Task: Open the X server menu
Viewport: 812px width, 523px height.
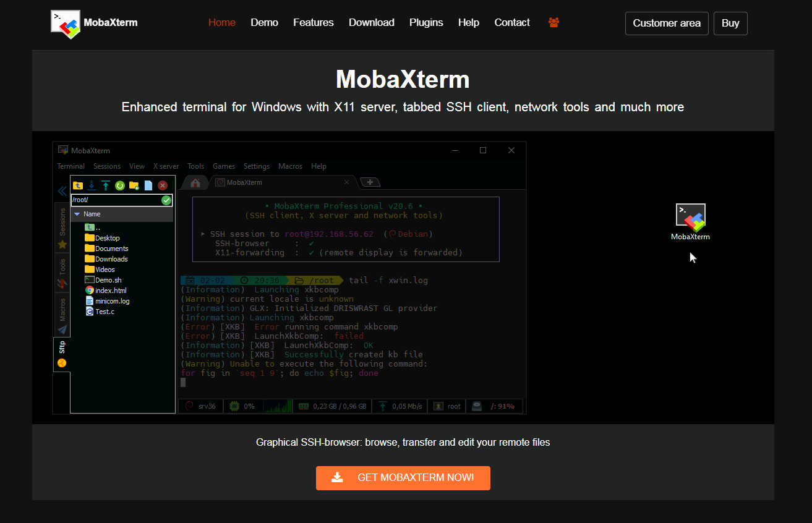Action: [166, 166]
